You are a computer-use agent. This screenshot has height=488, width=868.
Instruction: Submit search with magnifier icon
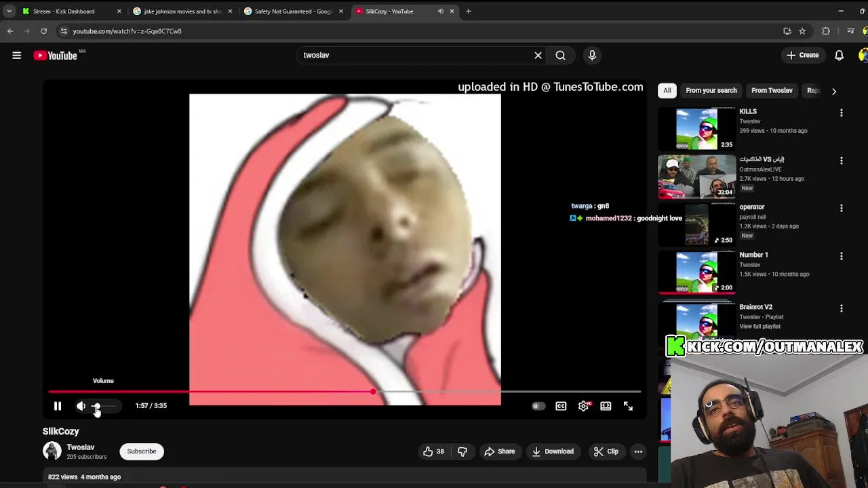[x=560, y=56]
